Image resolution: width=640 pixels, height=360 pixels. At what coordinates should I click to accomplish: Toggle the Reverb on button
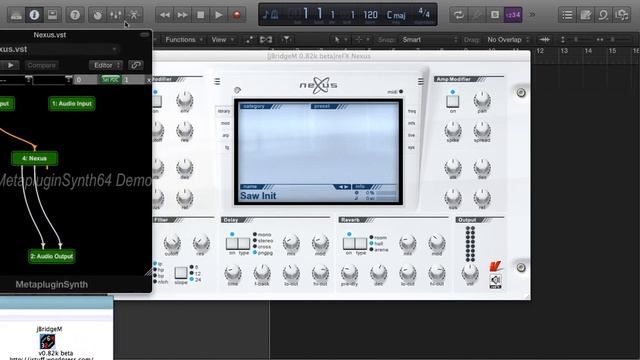349,243
